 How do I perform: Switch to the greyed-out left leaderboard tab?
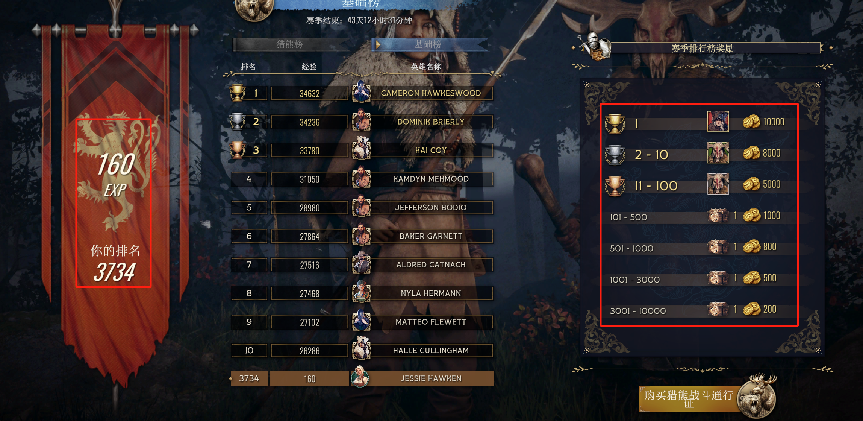(290, 45)
